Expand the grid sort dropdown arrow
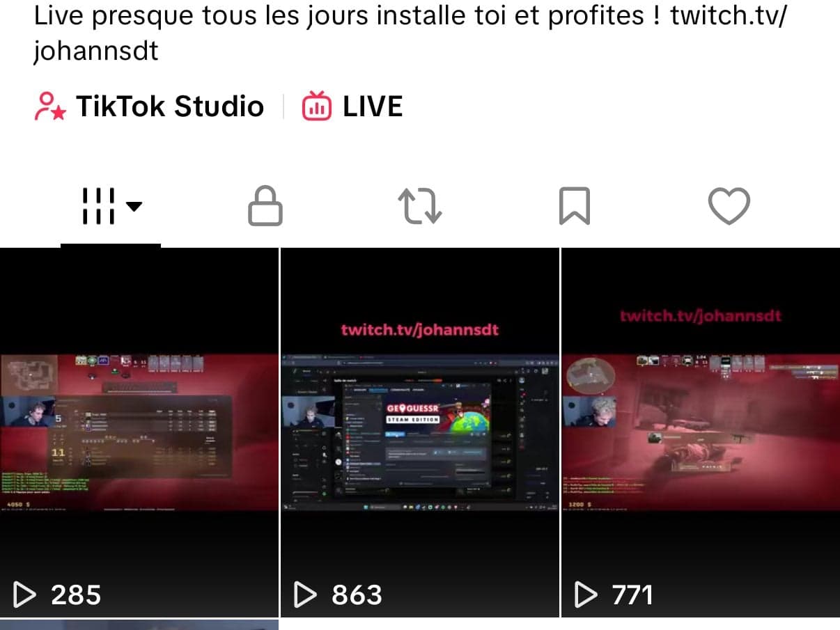The height and width of the screenshot is (630, 840). (x=134, y=206)
